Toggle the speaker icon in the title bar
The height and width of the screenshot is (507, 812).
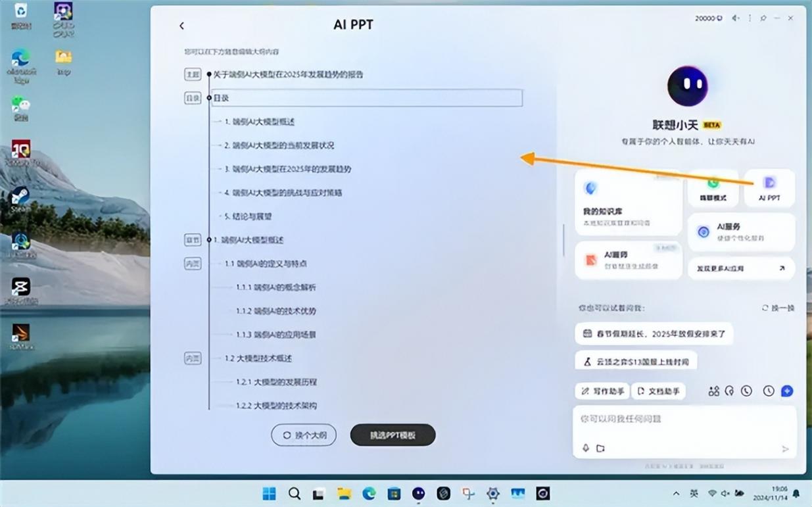tap(736, 18)
